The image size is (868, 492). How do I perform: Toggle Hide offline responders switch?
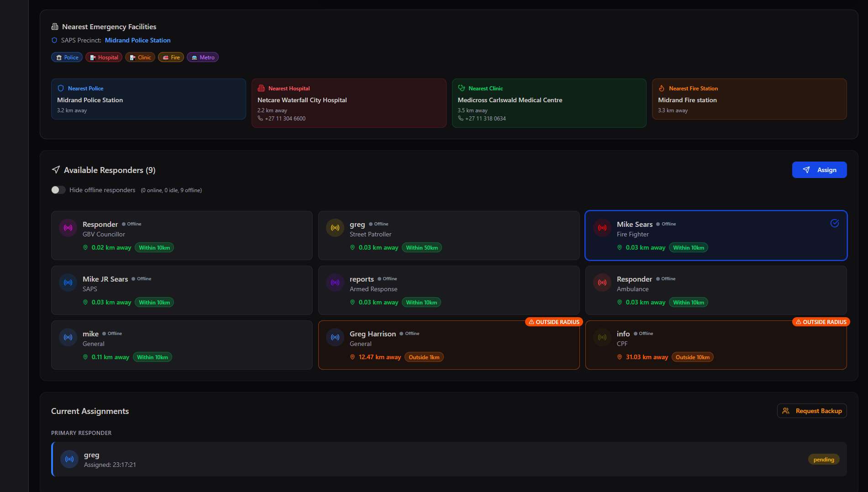[x=58, y=190]
